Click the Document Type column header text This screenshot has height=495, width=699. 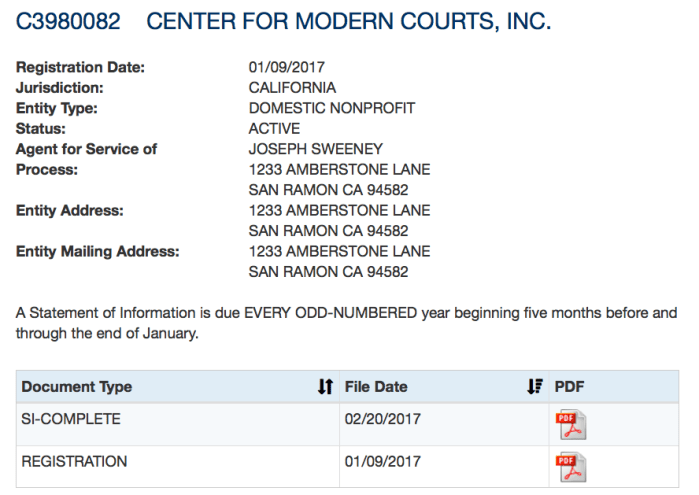[x=77, y=387]
